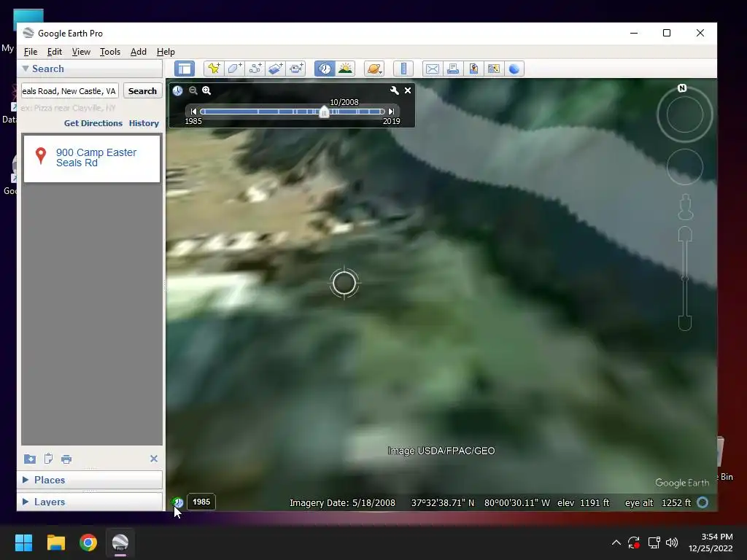Add a placemark with the pushpin icon

[x=214, y=69]
